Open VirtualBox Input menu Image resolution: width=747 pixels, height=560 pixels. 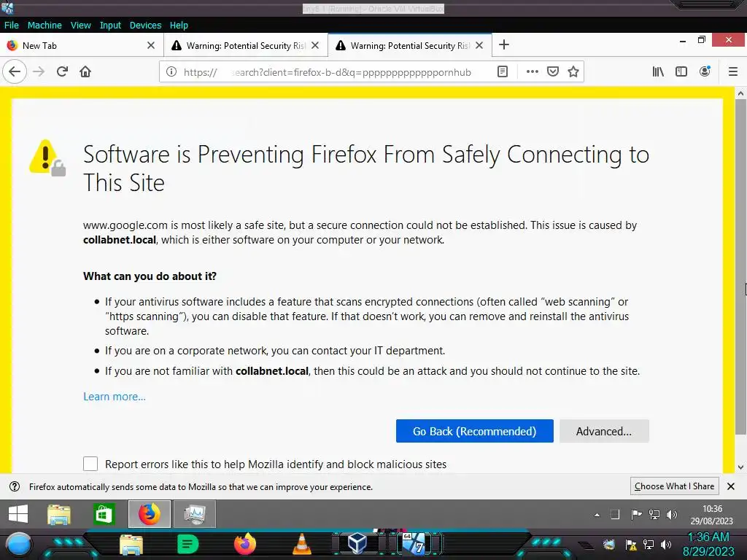point(110,26)
